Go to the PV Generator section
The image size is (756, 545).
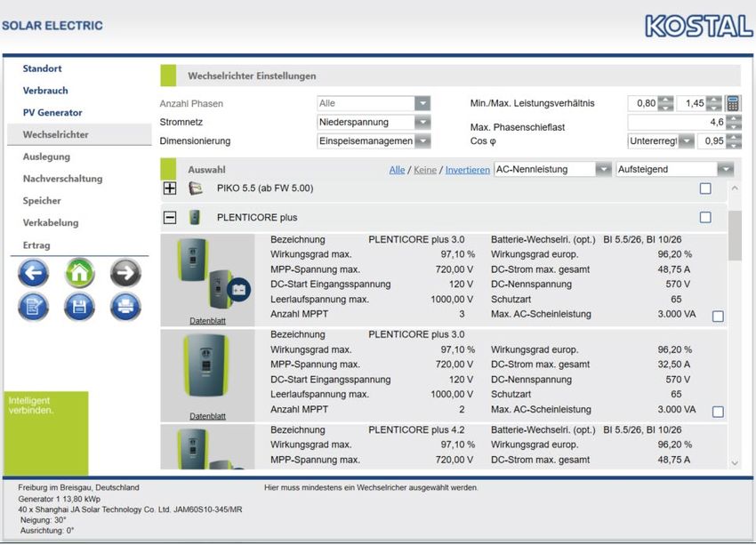click(52, 113)
